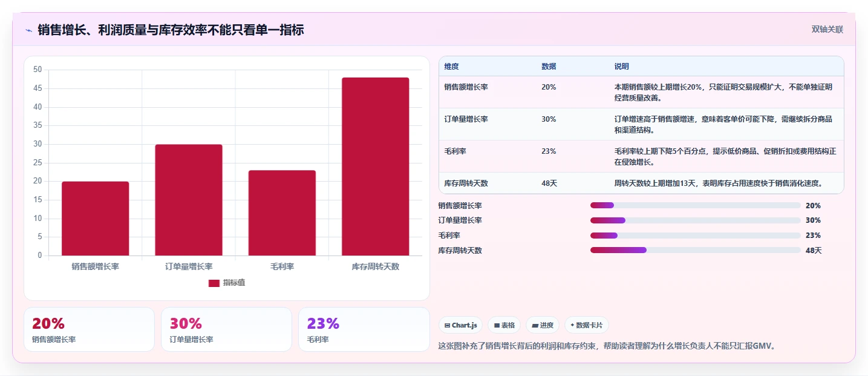Click the description starting with 毛利率较上期下降5个百分点
Viewport: 868px width, 376px height.
click(725, 156)
